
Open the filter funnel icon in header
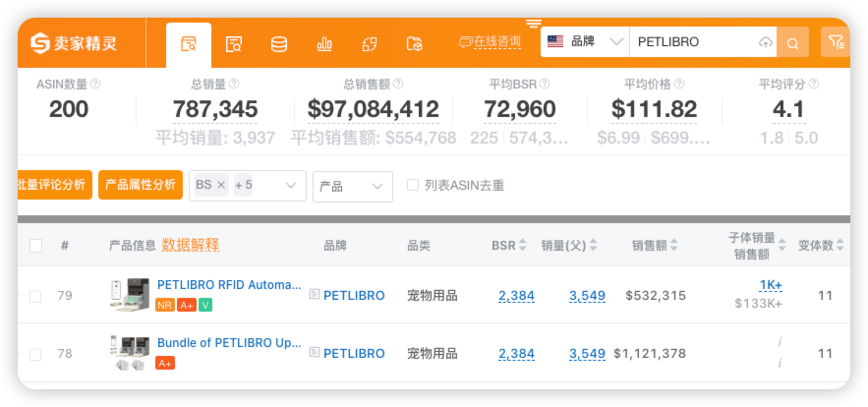[835, 42]
